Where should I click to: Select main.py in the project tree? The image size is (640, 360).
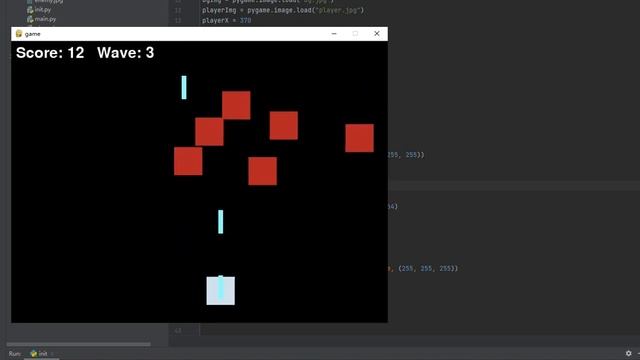point(45,19)
